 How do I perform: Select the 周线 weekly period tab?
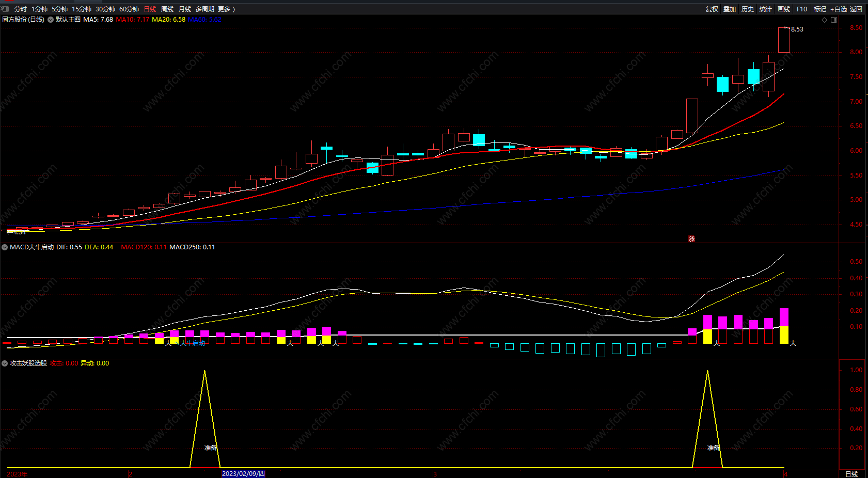pyautogui.click(x=167, y=9)
